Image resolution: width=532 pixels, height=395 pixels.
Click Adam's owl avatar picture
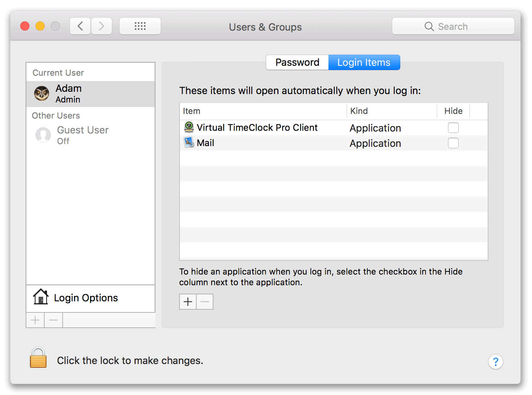42,94
